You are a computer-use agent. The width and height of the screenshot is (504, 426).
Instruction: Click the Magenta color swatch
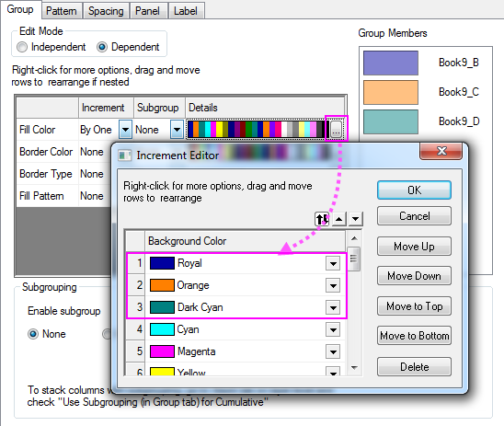tap(162, 351)
